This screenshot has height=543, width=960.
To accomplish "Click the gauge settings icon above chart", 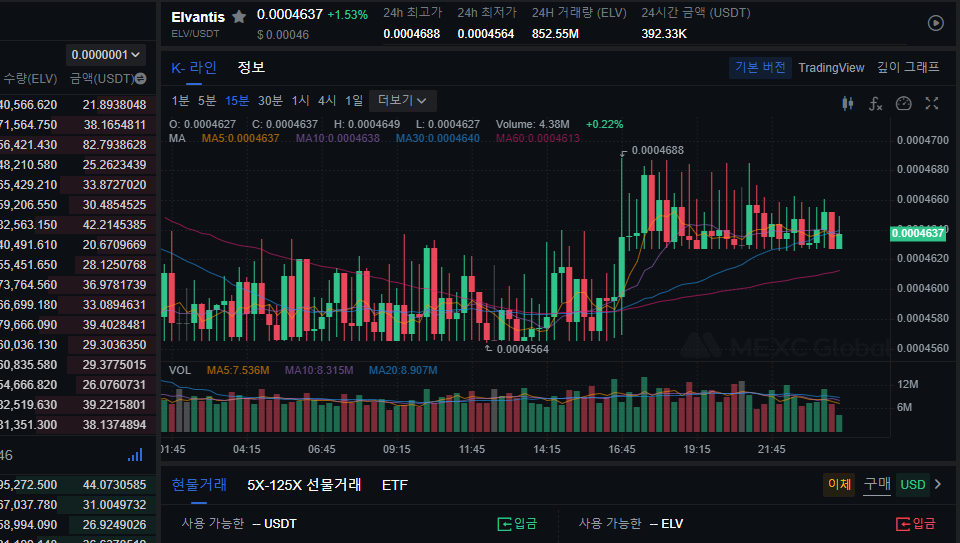I will tap(903, 103).
